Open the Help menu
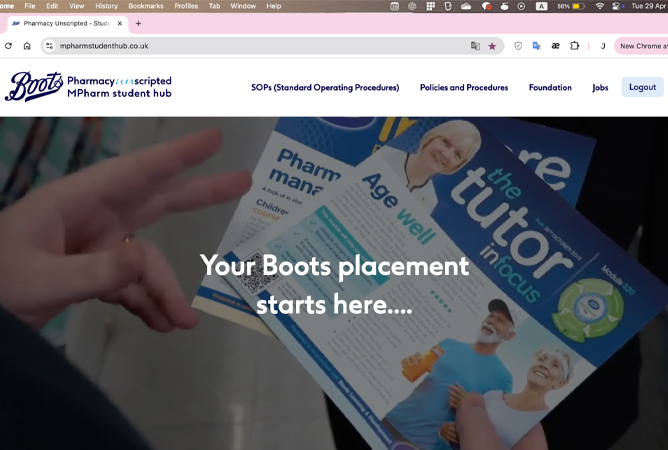668x450 pixels. click(274, 6)
